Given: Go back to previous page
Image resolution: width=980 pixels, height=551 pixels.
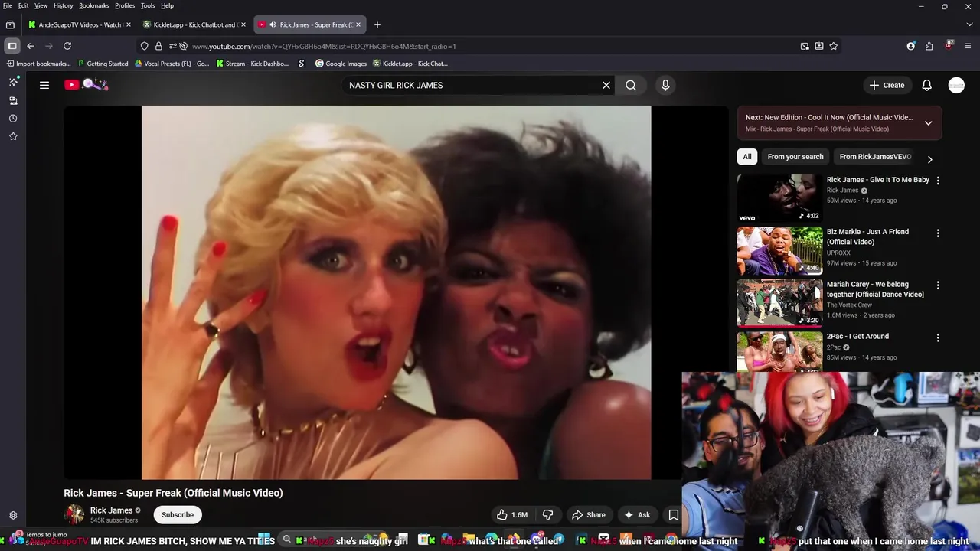Looking at the screenshot, I should pos(31,46).
